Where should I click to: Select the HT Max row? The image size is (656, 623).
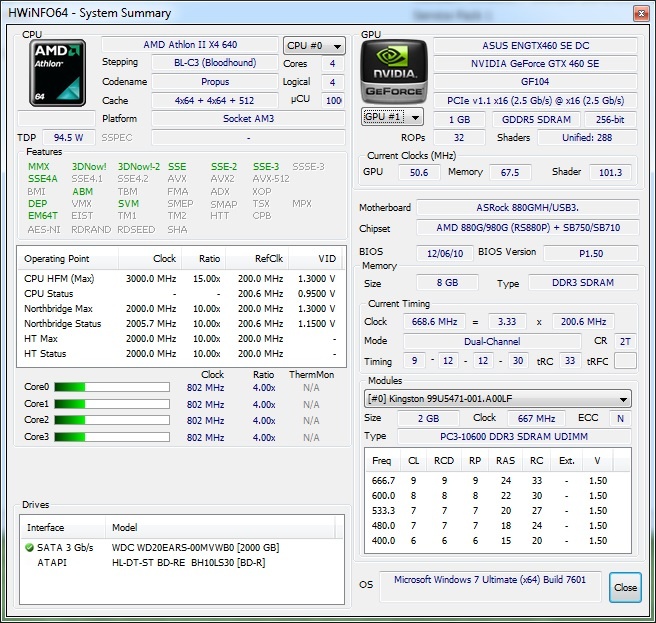(x=181, y=339)
